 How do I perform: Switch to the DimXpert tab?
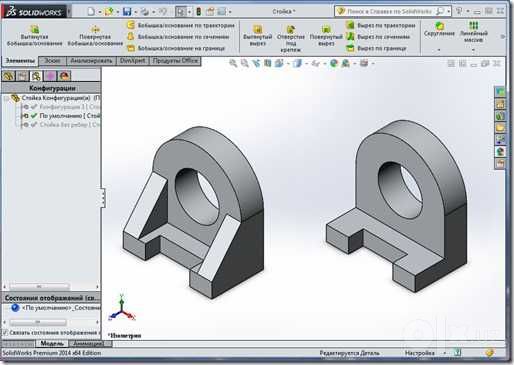132,61
